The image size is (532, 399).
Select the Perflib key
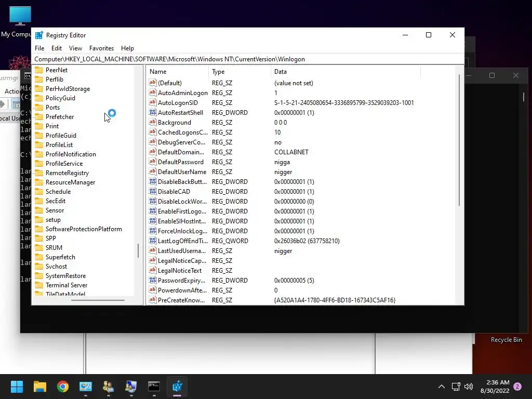tap(54, 79)
